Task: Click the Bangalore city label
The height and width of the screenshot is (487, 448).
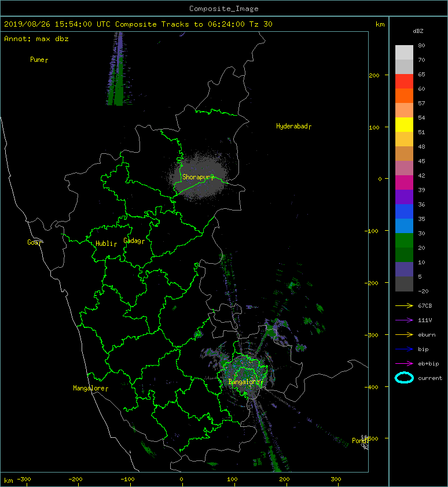Action: click(x=245, y=382)
